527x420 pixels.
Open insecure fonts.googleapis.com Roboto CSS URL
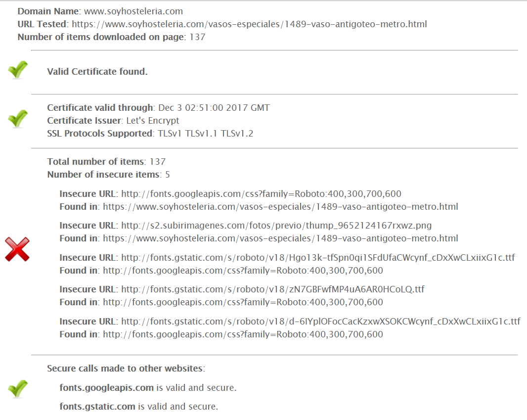(x=261, y=194)
